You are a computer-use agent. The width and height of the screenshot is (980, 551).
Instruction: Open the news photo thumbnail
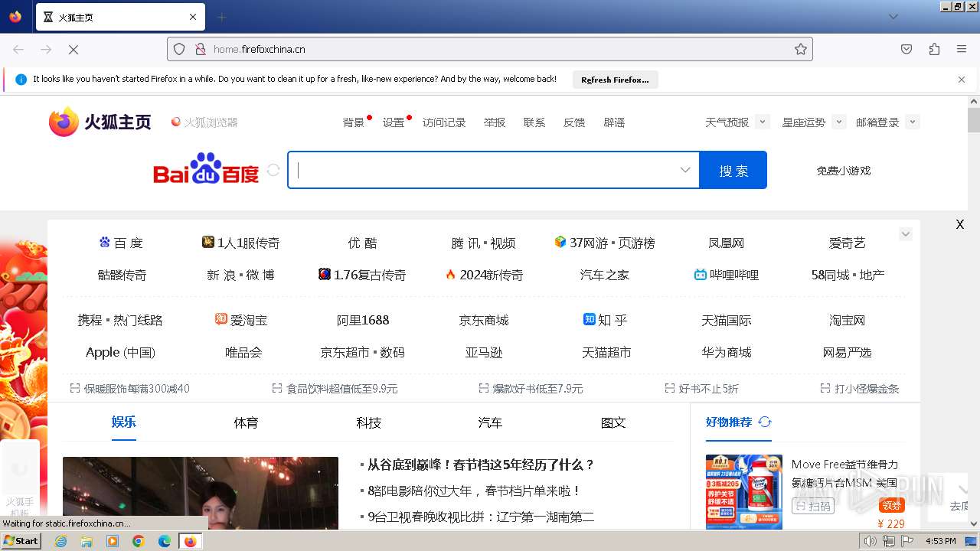pos(201,493)
